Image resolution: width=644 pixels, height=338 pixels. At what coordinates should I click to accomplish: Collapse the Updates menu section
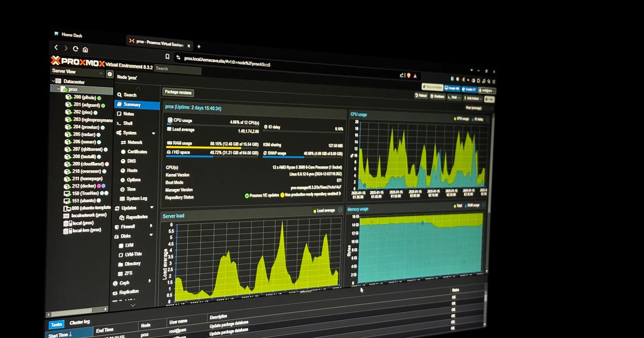(x=152, y=208)
